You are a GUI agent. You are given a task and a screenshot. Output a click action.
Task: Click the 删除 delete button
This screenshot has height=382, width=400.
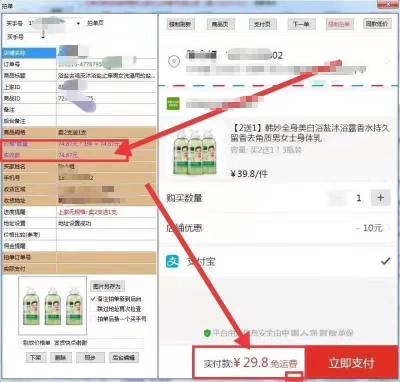point(60,358)
